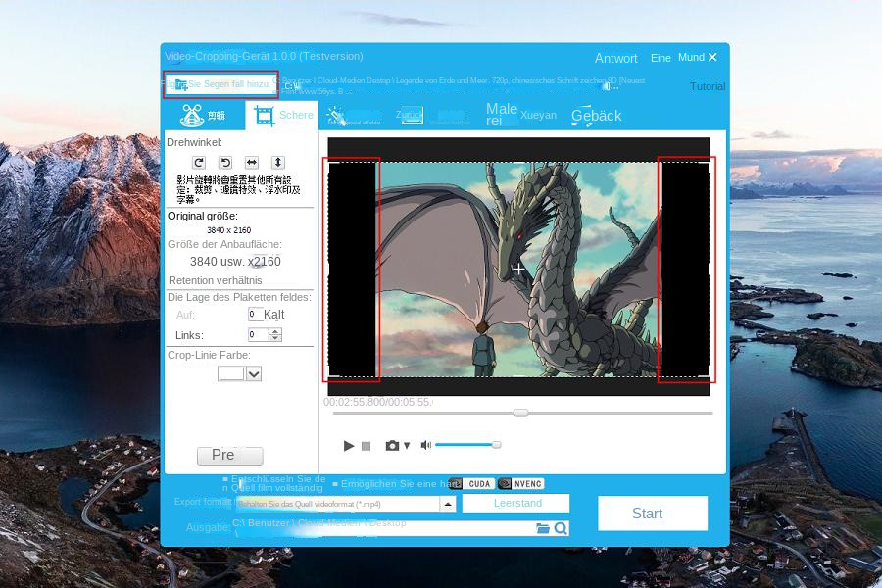This screenshot has width=882, height=588.
Task: Click the Links position input field
Action: pos(258,335)
